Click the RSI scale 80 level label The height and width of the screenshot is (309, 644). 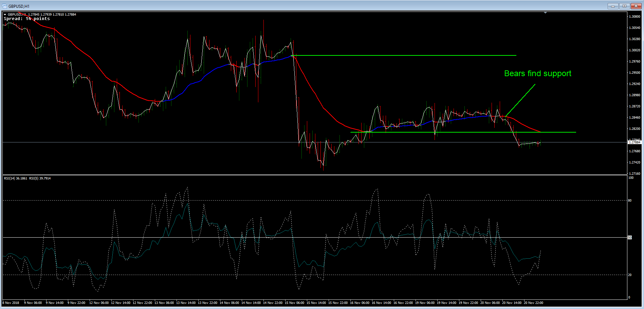point(630,200)
